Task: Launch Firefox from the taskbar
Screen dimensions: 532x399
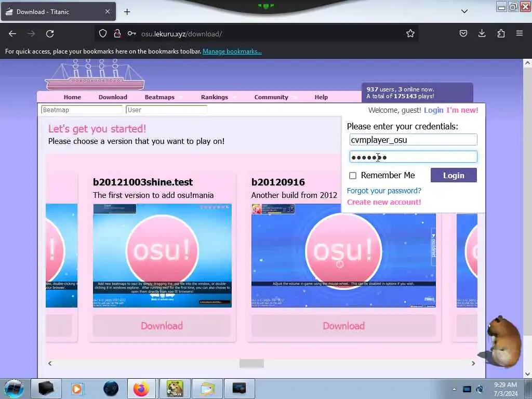Action: coord(141,389)
